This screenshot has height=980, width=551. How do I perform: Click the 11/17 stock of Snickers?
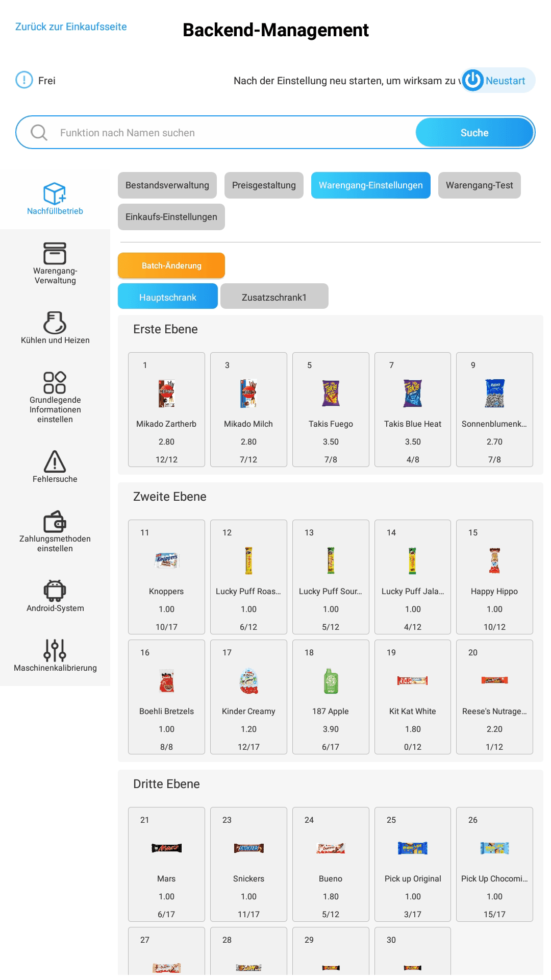(248, 914)
